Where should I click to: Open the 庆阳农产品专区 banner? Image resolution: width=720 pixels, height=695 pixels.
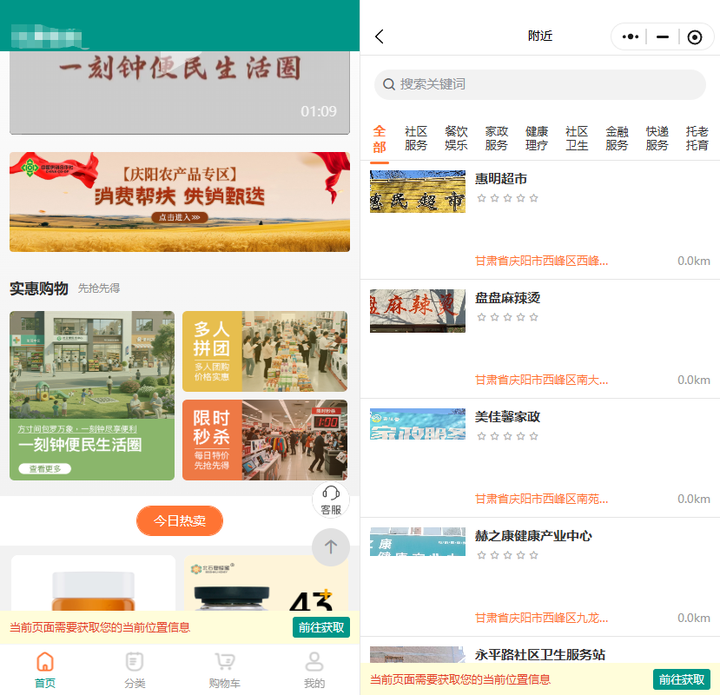point(180,202)
